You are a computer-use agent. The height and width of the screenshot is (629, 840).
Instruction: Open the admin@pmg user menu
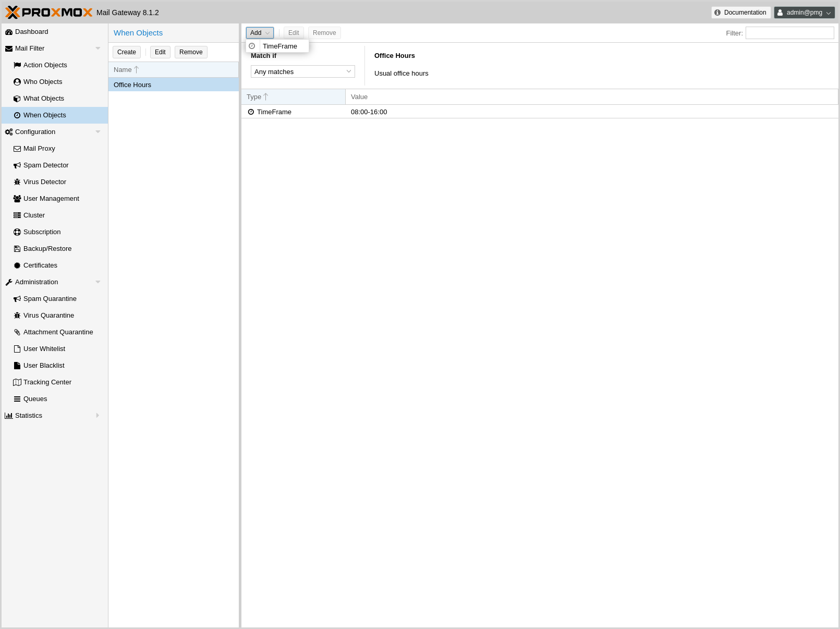coord(804,13)
